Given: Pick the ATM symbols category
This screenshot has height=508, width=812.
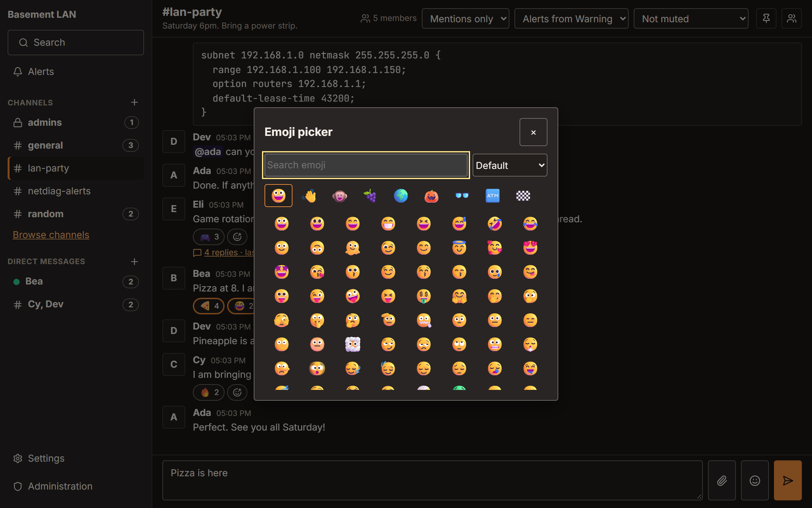Looking at the screenshot, I should [x=492, y=196].
